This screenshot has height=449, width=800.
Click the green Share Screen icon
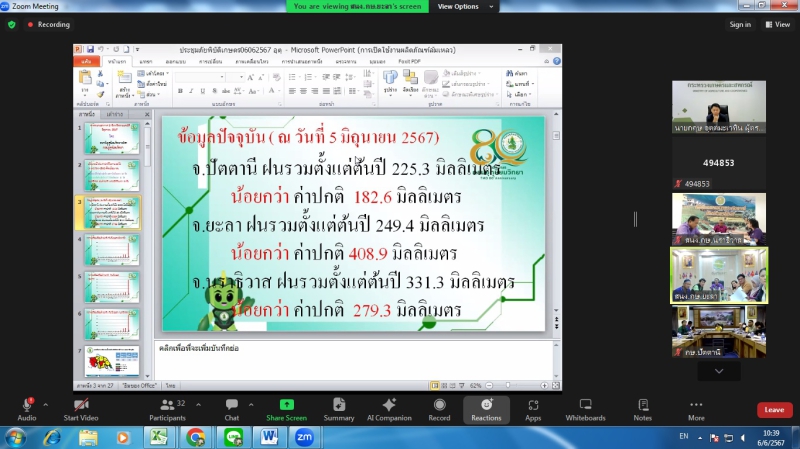286,405
